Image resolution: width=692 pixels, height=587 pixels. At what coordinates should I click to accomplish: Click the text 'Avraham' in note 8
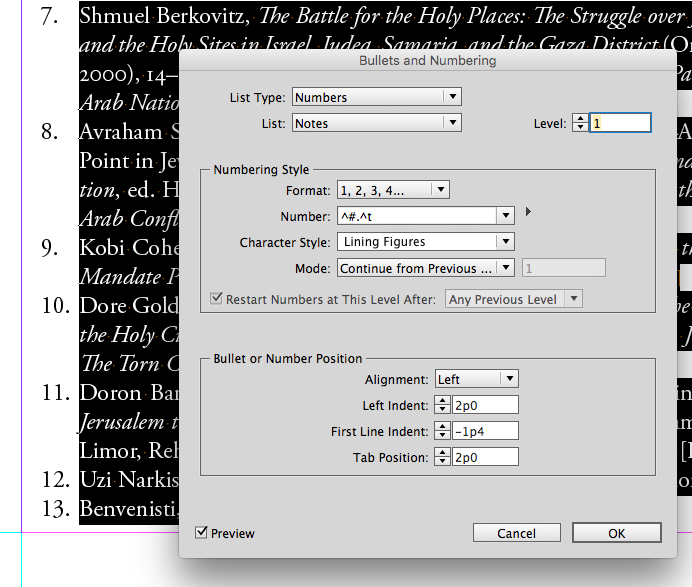[121, 132]
